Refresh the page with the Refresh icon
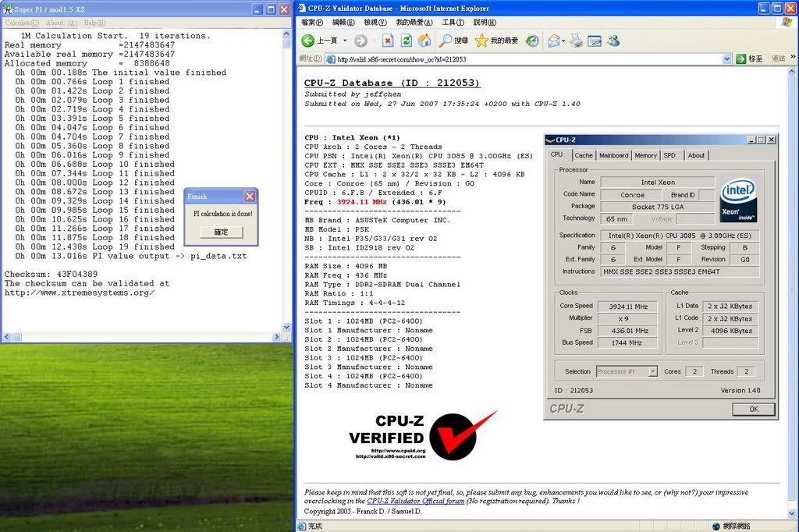The width and height of the screenshot is (799, 532). [407, 41]
